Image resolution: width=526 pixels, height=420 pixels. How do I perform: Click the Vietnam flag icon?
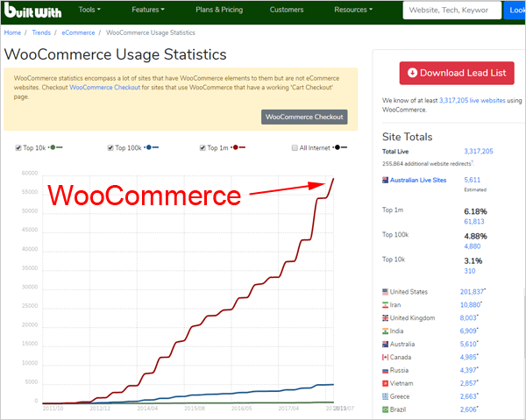386,383
